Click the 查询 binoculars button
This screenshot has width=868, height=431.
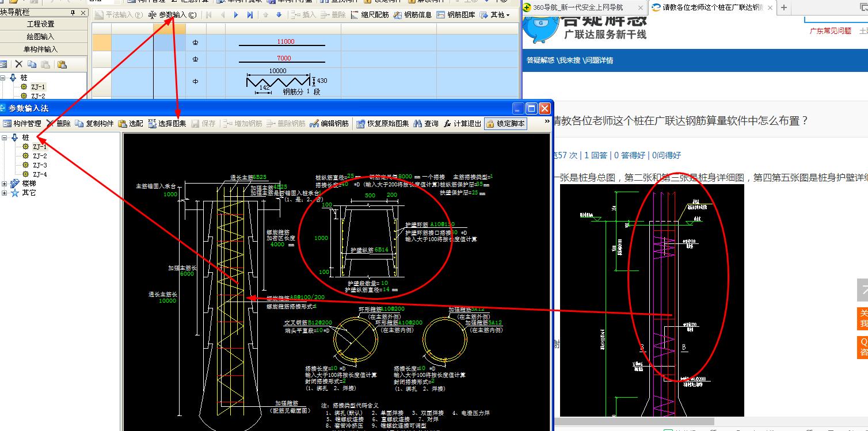click(426, 124)
